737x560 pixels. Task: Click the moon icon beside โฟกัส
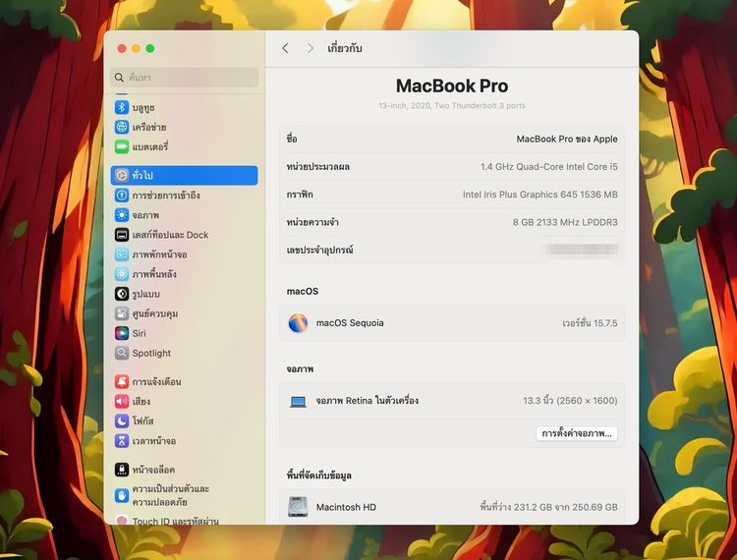(x=122, y=420)
